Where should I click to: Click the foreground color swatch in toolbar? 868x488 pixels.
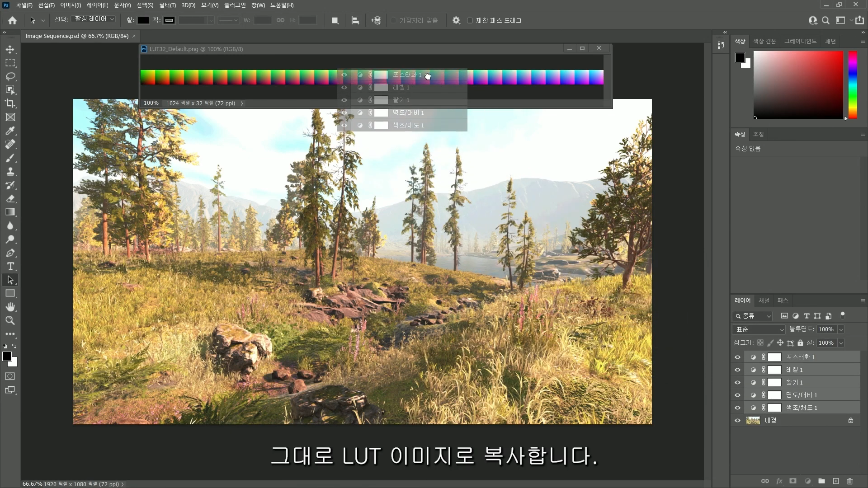tap(6, 357)
